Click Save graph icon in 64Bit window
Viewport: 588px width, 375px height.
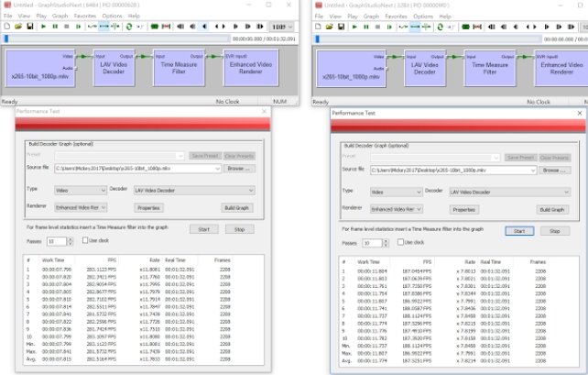29,27
